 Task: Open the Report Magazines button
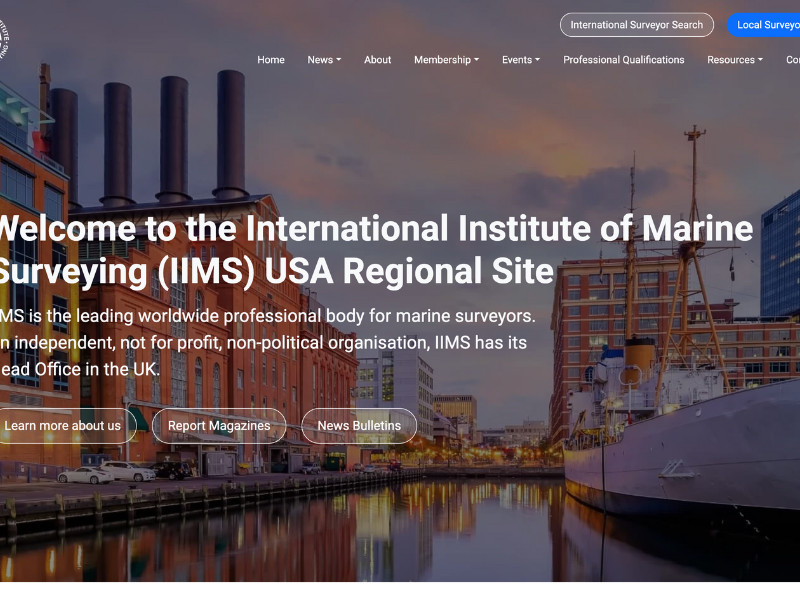219,426
